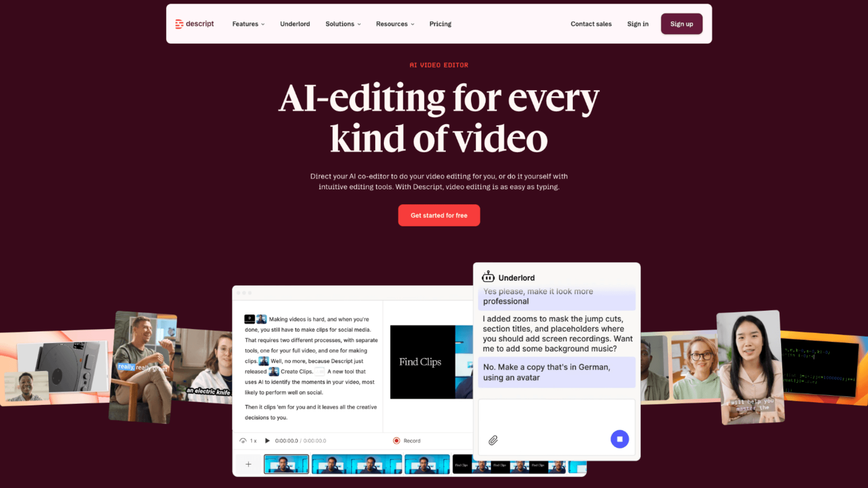Open the Sign in link
Image resolution: width=868 pixels, height=488 pixels.
click(x=637, y=24)
